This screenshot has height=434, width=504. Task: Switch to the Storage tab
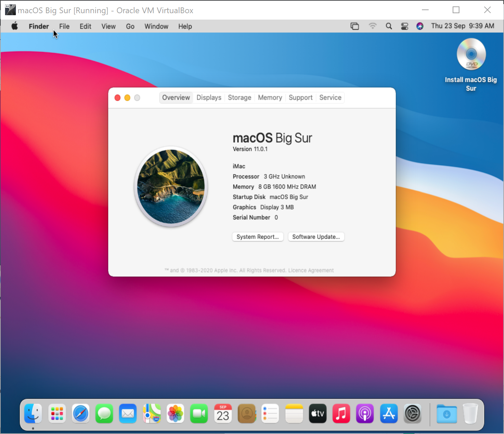[240, 98]
